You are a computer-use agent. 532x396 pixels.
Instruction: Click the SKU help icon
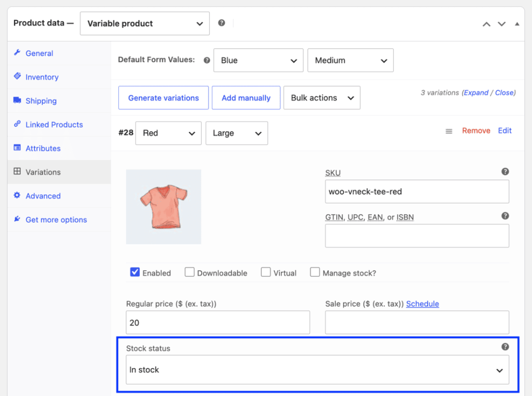click(x=505, y=171)
